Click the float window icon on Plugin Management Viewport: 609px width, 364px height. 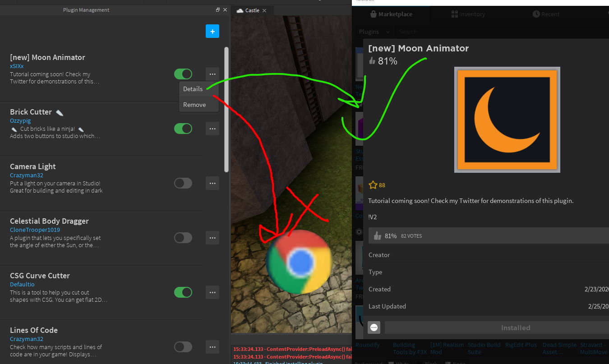tap(217, 9)
